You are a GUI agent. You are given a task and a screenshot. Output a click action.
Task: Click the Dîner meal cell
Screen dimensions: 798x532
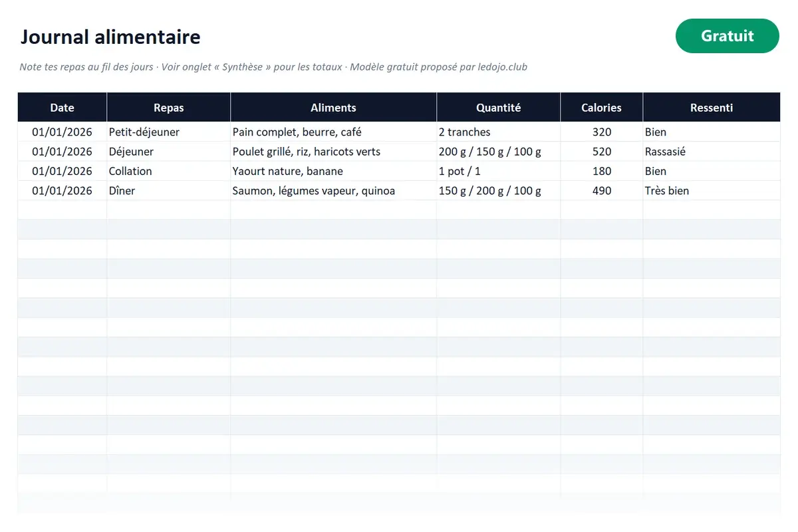coord(169,191)
